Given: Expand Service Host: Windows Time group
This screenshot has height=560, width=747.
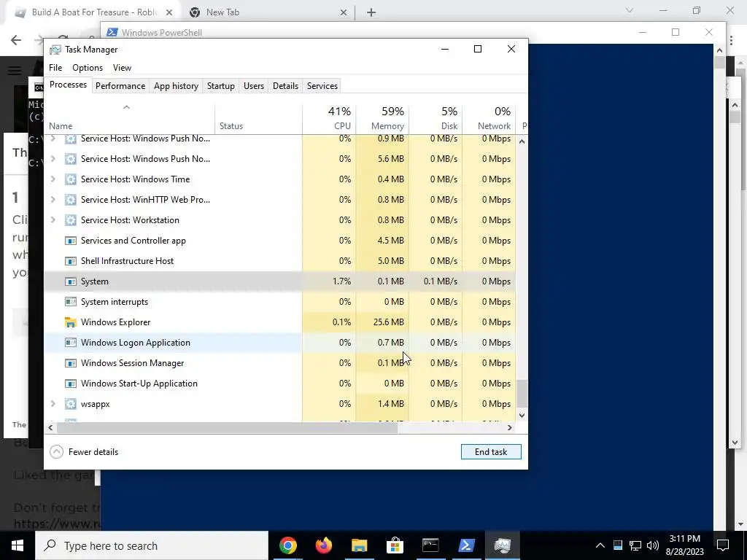Looking at the screenshot, I should [53, 179].
